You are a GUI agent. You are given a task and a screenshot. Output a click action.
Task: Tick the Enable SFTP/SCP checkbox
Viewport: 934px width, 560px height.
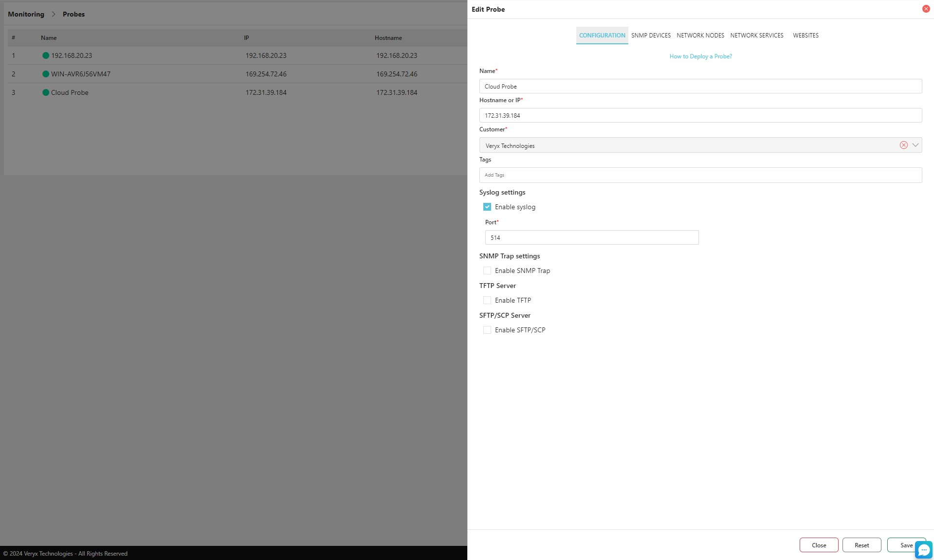click(x=487, y=330)
